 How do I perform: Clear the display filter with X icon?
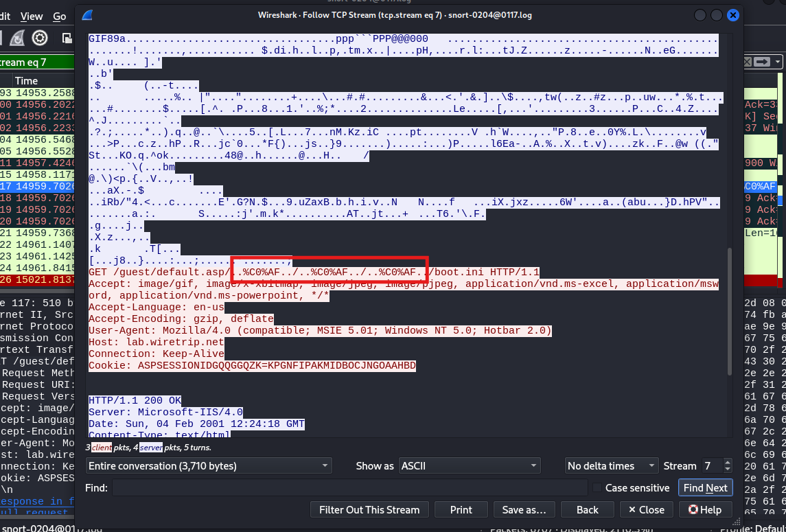tap(747, 62)
